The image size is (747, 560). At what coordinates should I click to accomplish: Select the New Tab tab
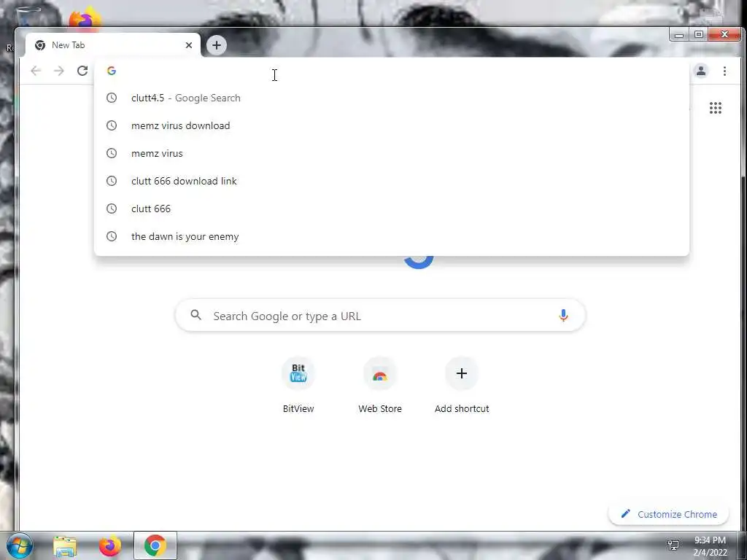pyautogui.click(x=113, y=45)
